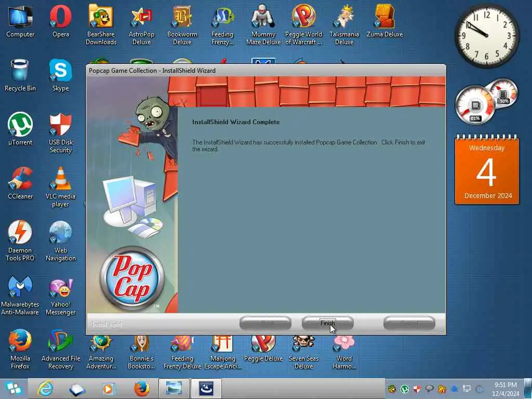532x399 pixels.
Task: Select the µTorrent desktop icon
Action: tap(20, 129)
